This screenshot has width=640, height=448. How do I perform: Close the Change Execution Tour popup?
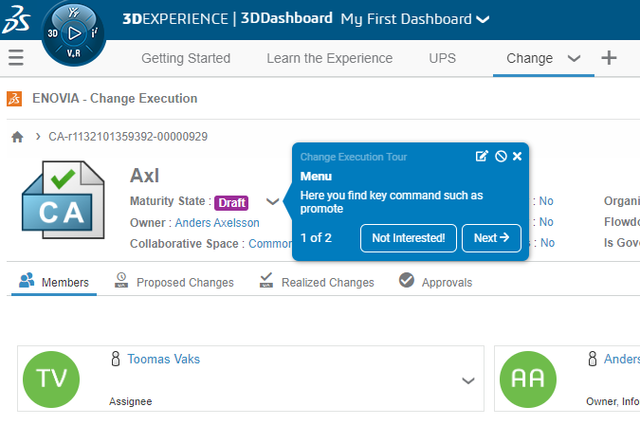[x=517, y=156]
